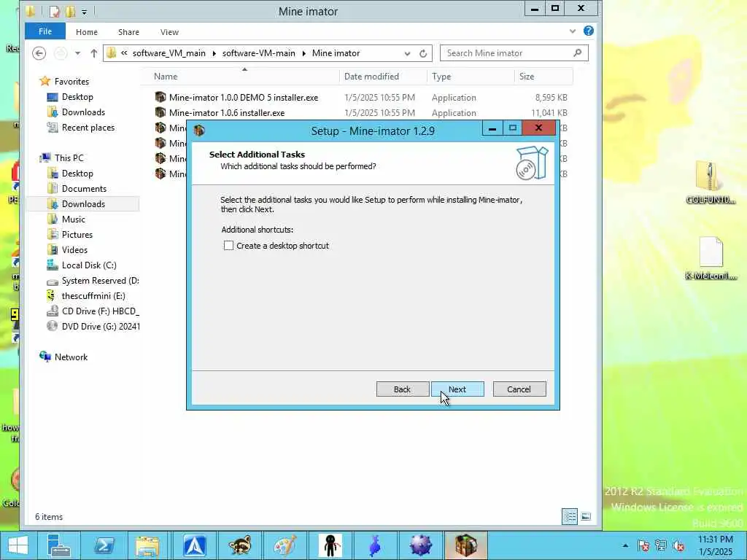Select This PC in the navigation pane
747x560 pixels.
(x=69, y=157)
